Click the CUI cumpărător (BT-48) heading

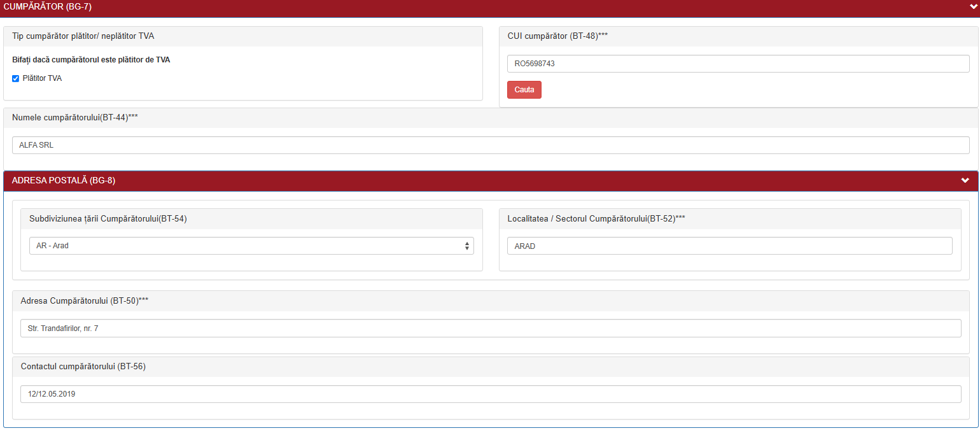[x=557, y=36]
